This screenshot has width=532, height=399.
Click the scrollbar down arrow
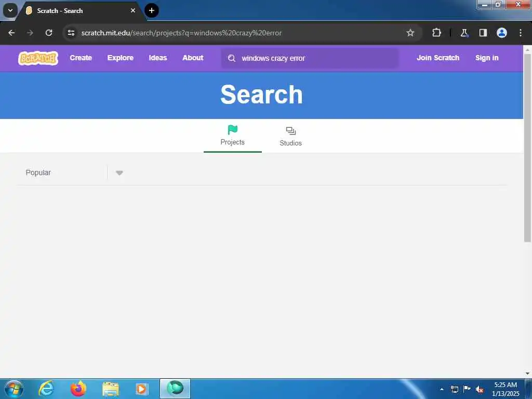(x=527, y=374)
